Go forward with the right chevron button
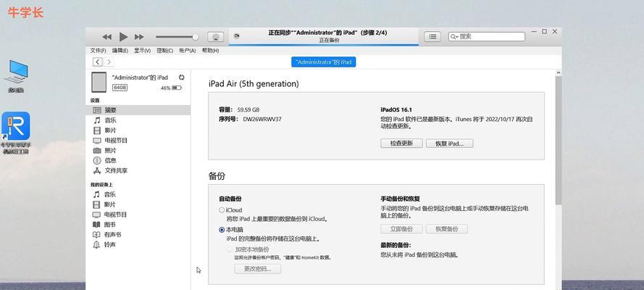The width and height of the screenshot is (644, 290). pyautogui.click(x=109, y=62)
